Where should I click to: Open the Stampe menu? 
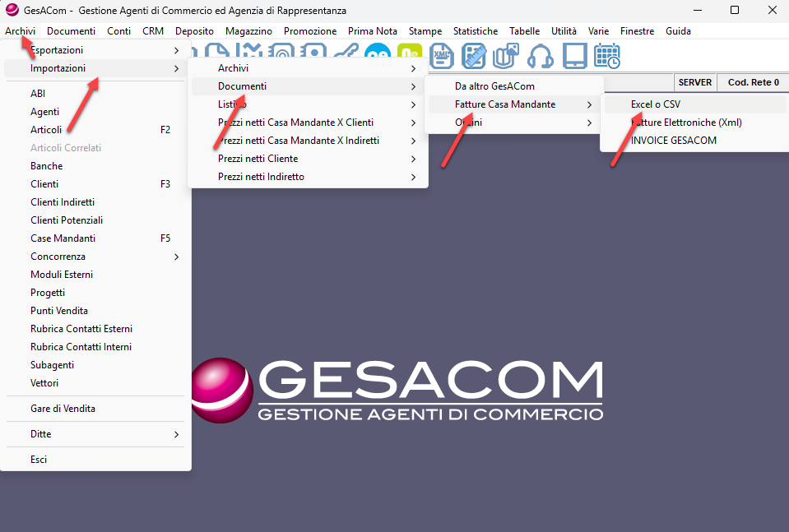point(425,31)
